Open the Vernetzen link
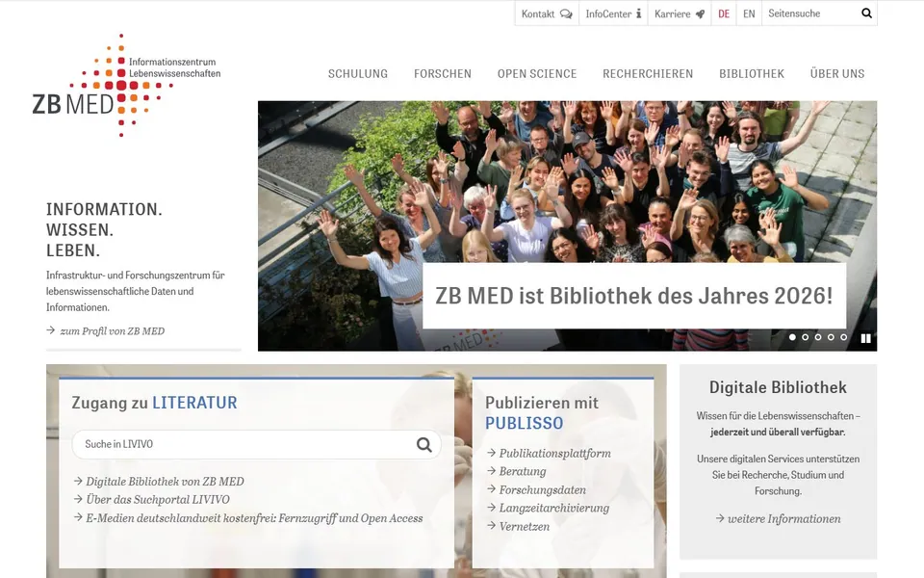 point(519,526)
